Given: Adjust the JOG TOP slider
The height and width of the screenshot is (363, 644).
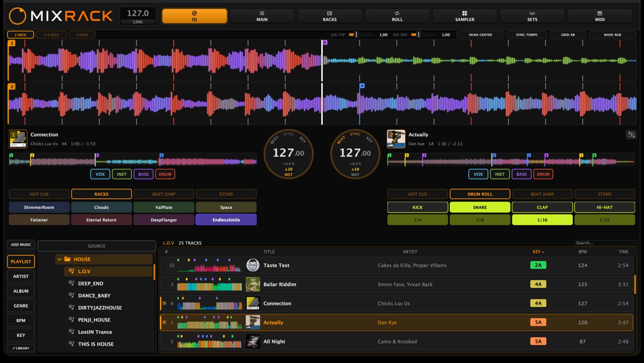Looking at the screenshot, I should click(x=361, y=35).
